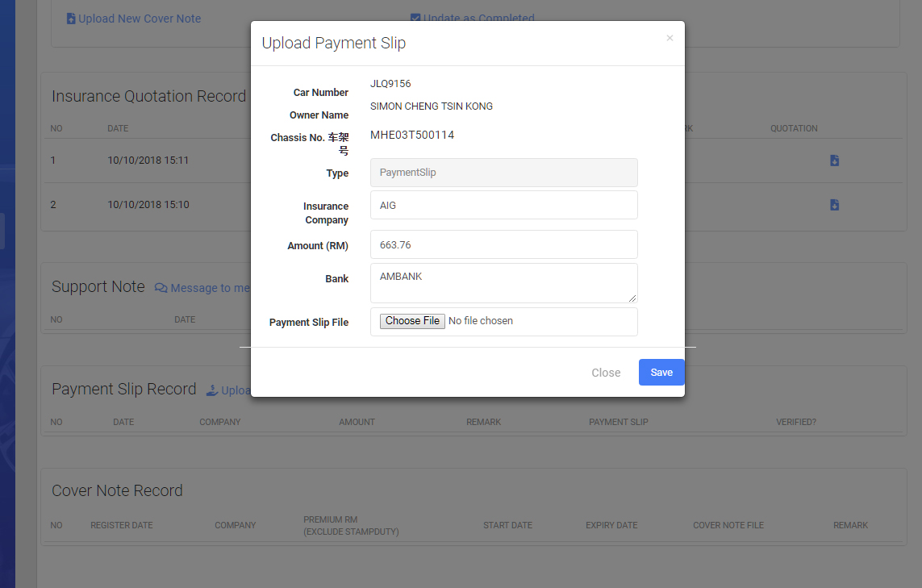Viewport: 922px width, 588px height.
Task: Open the Upload New Cover Note link text
Action: coord(140,19)
